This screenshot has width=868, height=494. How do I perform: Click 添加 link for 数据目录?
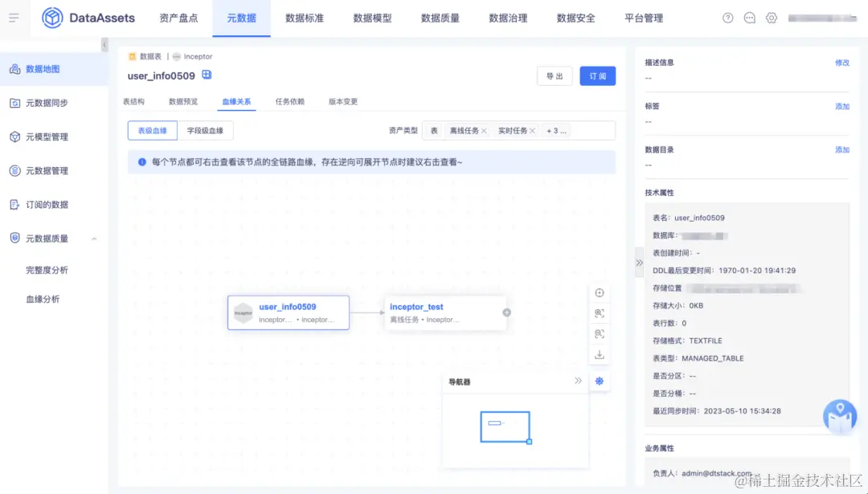(x=842, y=150)
